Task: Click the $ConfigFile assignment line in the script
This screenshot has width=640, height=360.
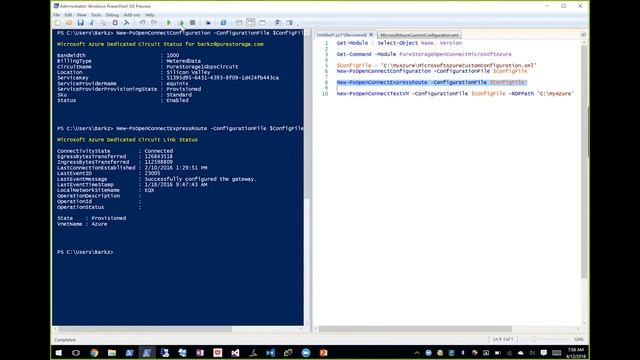Action: [x=436, y=65]
